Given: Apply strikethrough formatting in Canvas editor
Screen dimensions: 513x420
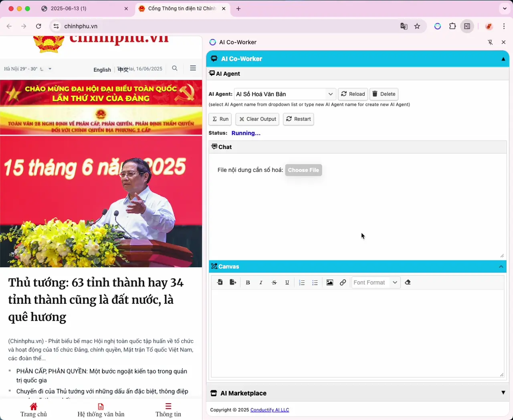Looking at the screenshot, I should coord(274,283).
